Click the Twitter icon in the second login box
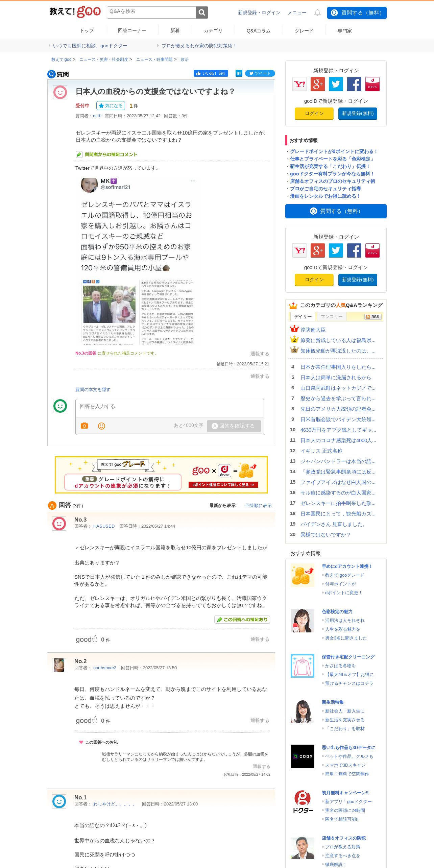The image size is (434, 868). [336, 250]
